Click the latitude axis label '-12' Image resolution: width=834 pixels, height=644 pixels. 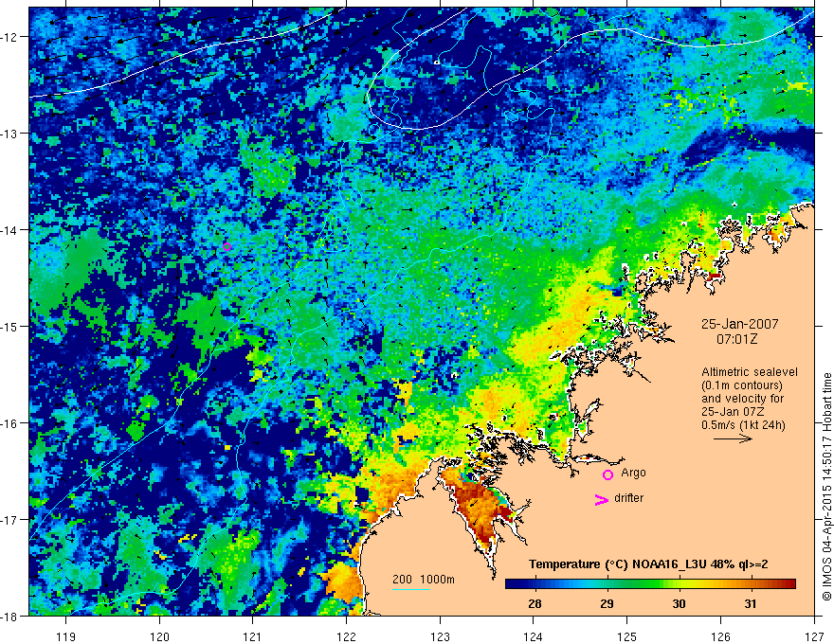coord(9,37)
